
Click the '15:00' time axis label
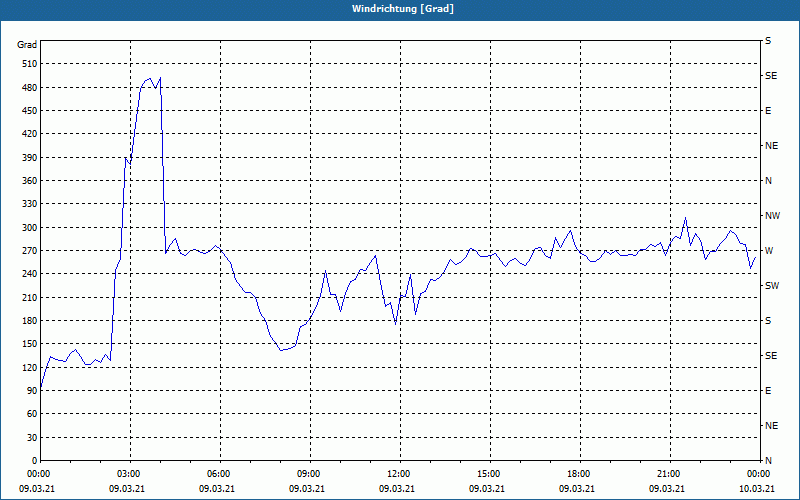coord(488,473)
